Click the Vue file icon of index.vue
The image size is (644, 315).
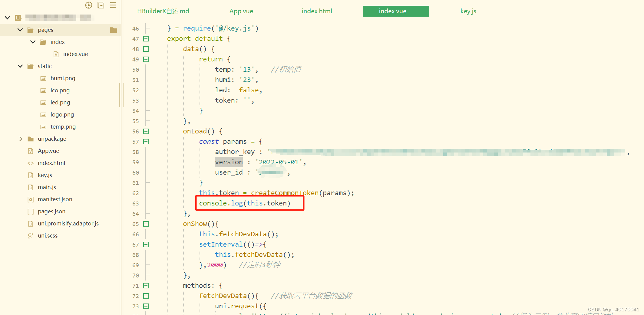click(56, 54)
